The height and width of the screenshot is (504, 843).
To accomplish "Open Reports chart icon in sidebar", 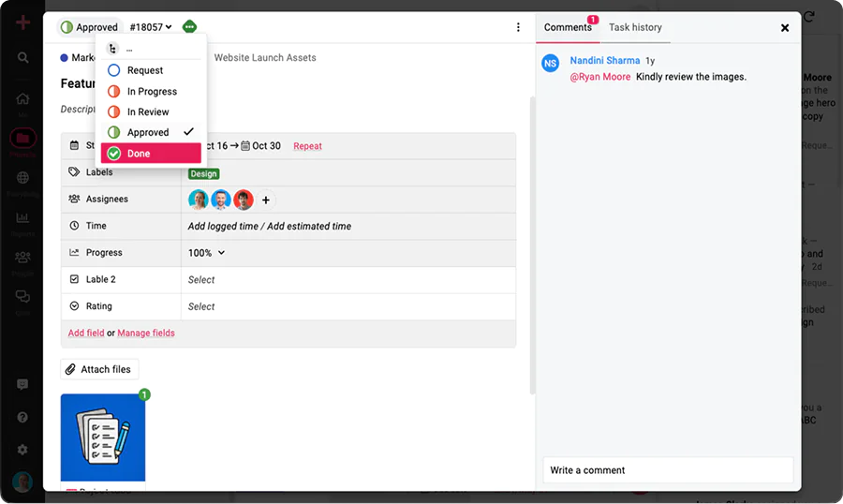I will [x=22, y=217].
